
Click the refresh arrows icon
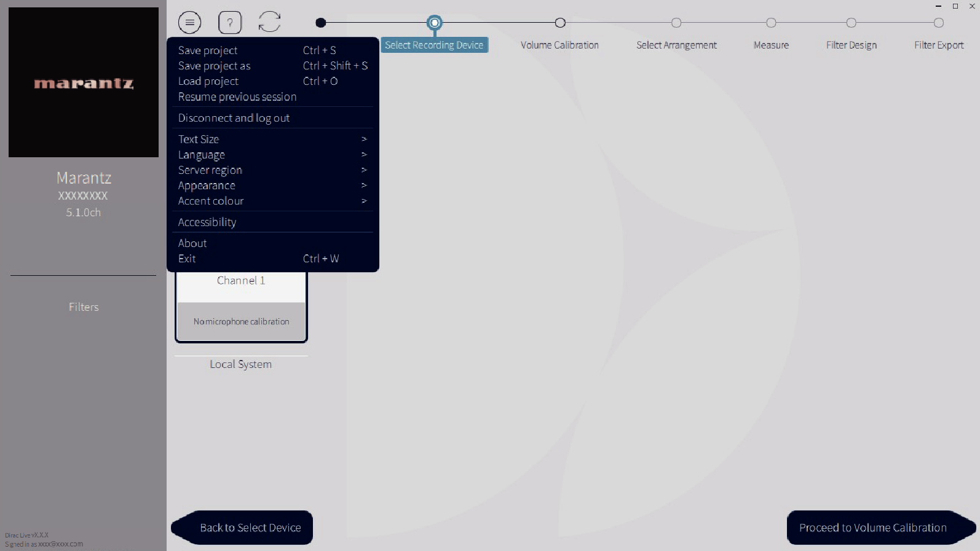point(269,22)
